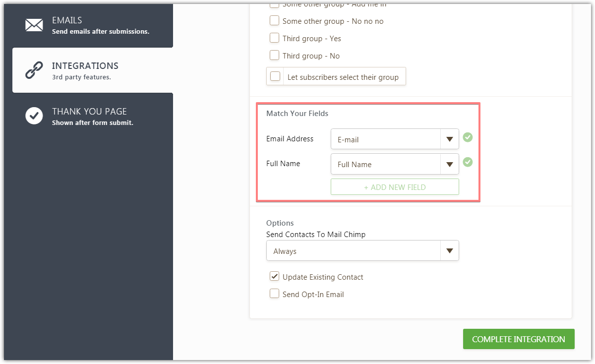Click the checkmark icon for Thank You Page
Viewport: 595px width, 364px height.
coord(34,116)
